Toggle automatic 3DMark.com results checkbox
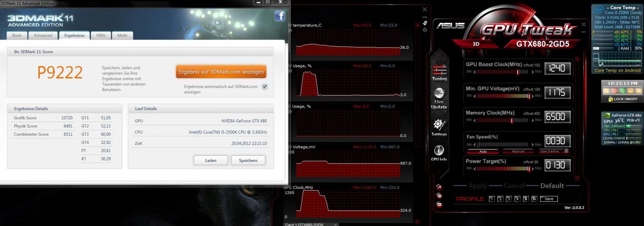Screen dimensions: 644x226 point(265,87)
